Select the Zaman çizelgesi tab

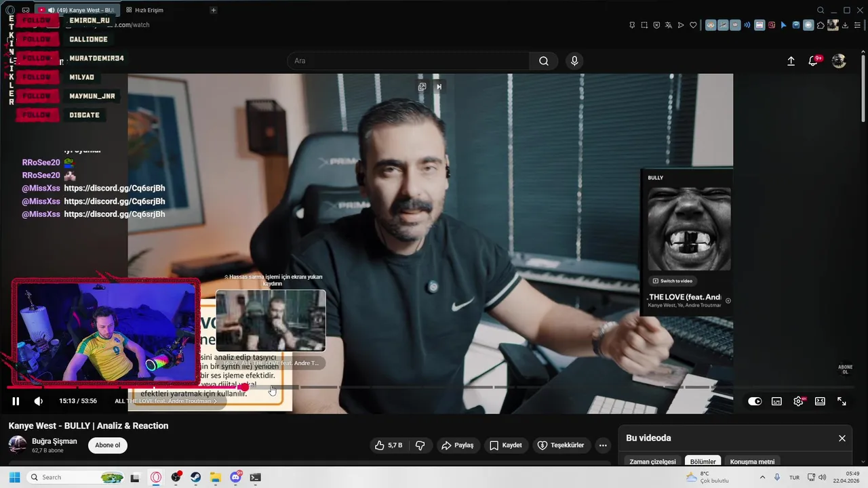(652, 462)
